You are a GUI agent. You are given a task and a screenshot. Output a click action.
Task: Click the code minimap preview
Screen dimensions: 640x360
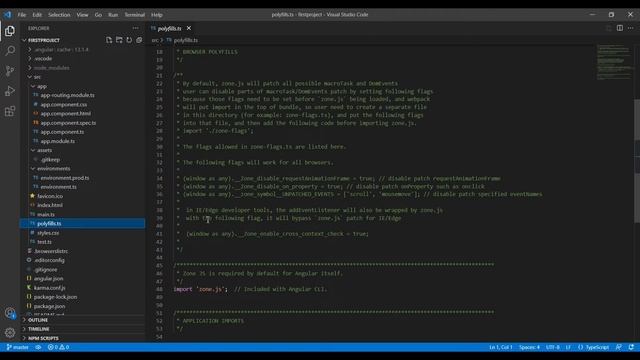point(613,62)
